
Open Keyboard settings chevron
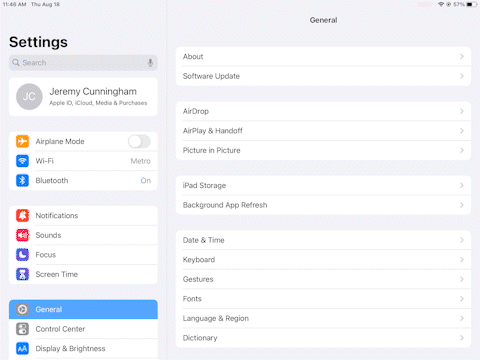[x=462, y=260]
